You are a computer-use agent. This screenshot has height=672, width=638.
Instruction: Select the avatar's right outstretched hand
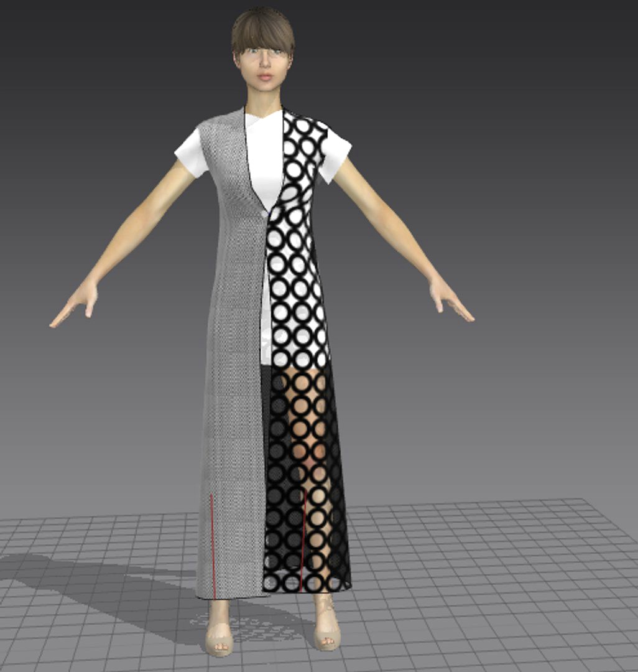click(75, 305)
